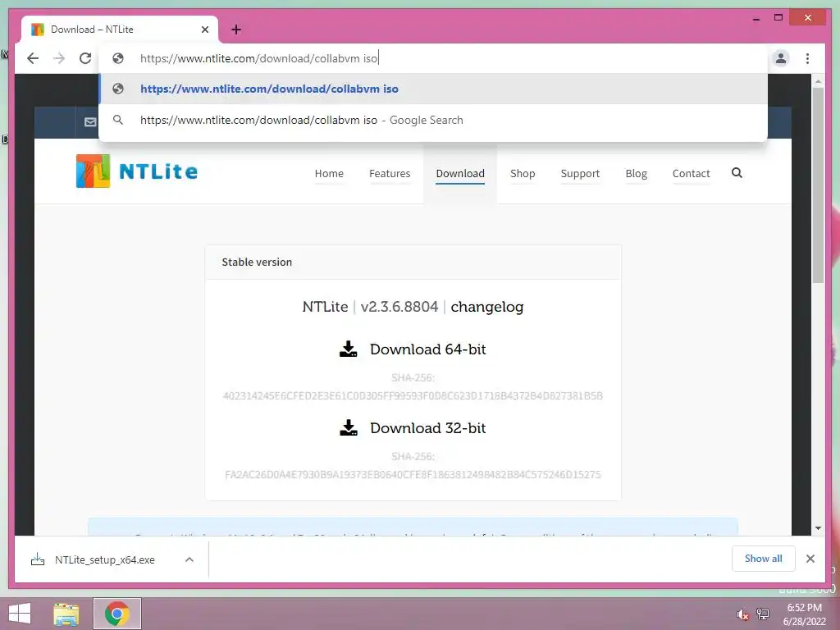
Task: Click the mail envelope icon in site header
Action: [90, 122]
